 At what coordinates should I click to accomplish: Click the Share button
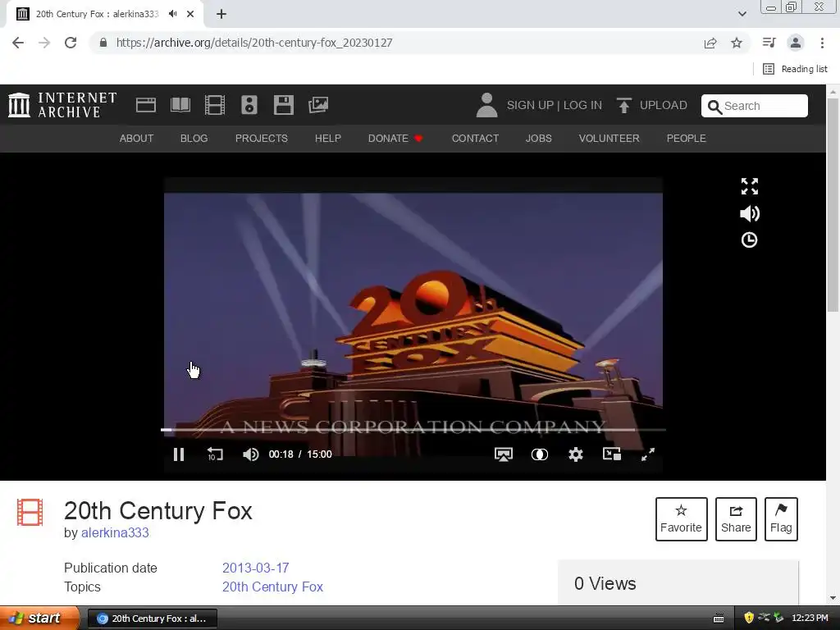[x=736, y=519]
